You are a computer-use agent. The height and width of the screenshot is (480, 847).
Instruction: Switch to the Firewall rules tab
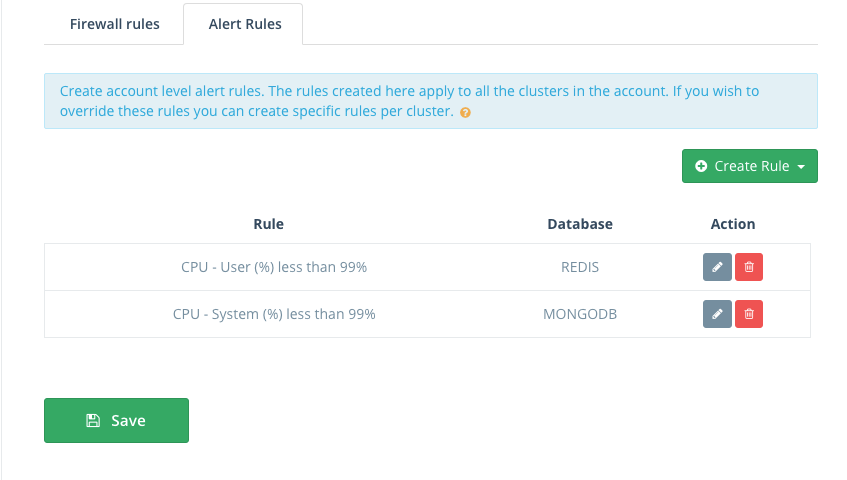115,24
